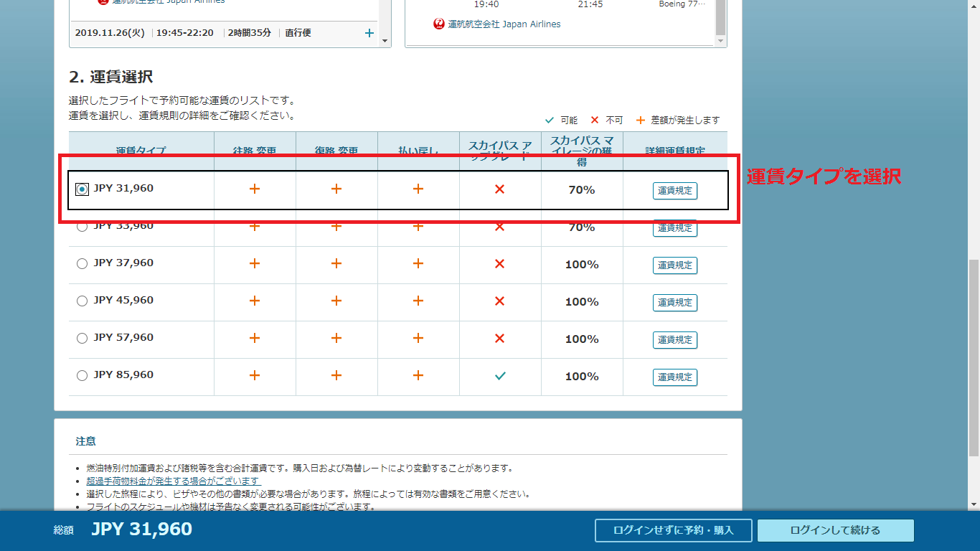Click ログインせずに予約・購入 button
Viewport: 980px width, 551px height.
[x=674, y=530]
